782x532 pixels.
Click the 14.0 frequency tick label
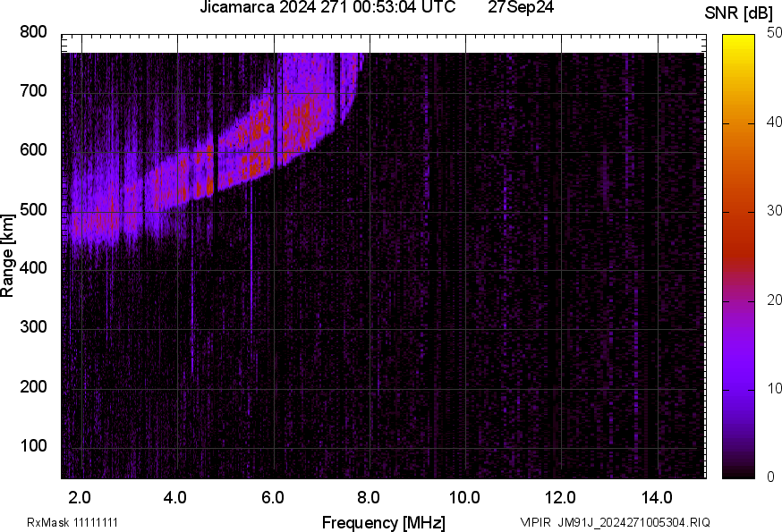coord(657,496)
